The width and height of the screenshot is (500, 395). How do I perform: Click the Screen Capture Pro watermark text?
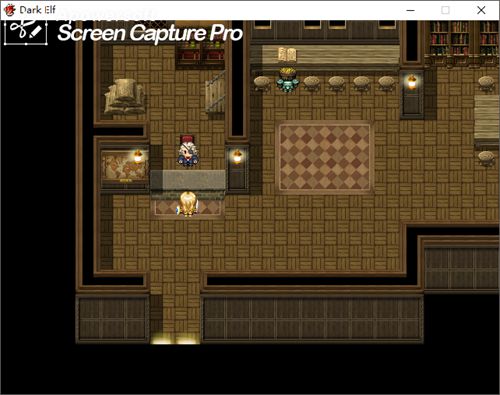click(x=150, y=33)
